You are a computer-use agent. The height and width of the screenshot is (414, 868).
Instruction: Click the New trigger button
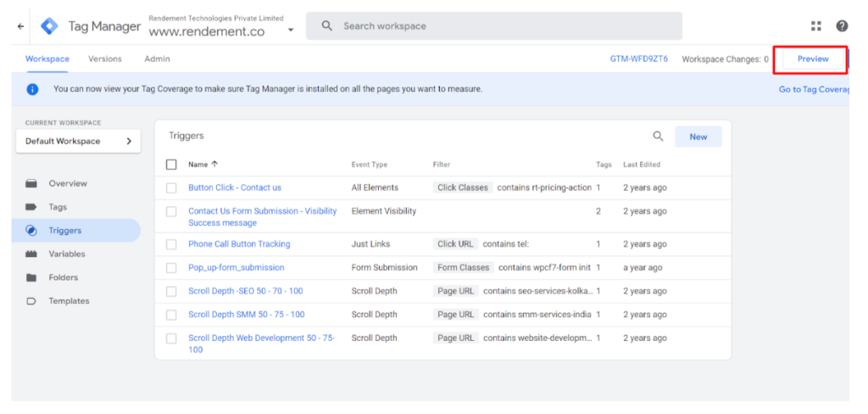click(x=698, y=137)
